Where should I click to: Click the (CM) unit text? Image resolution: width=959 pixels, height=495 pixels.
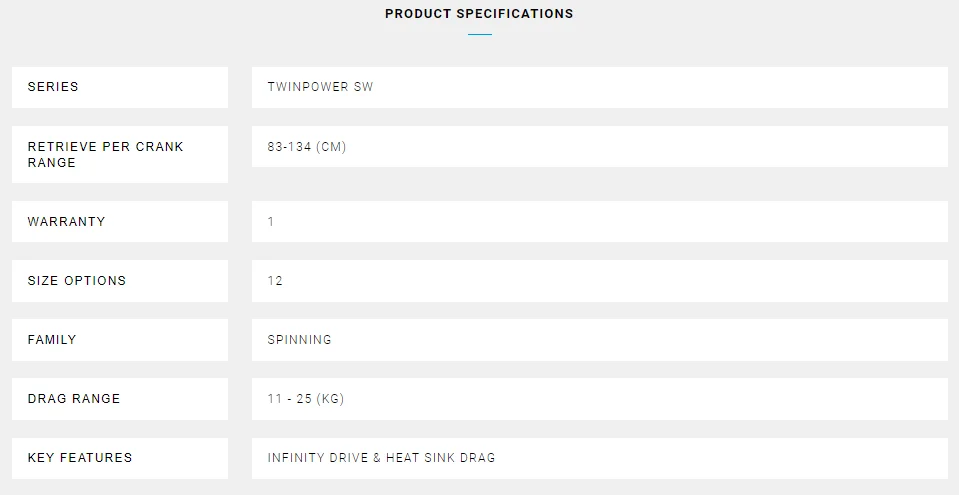pos(333,146)
